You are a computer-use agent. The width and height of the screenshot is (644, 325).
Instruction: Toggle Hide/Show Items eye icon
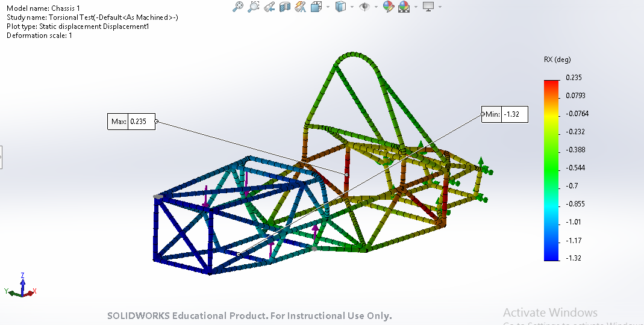(364, 7)
